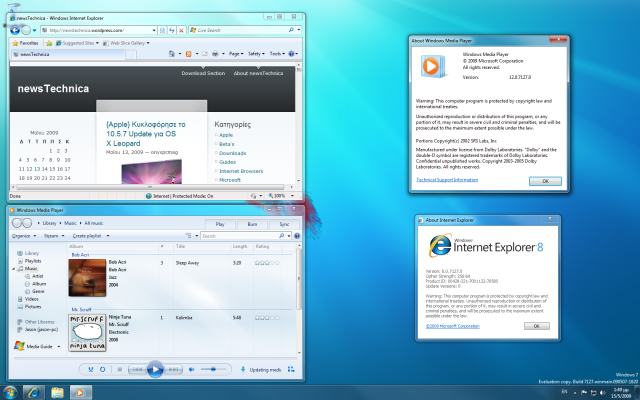This screenshot has height=400, width=640.
Task: Click the ©2009 Microsoft Corporation link
Action: pos(452,326)
